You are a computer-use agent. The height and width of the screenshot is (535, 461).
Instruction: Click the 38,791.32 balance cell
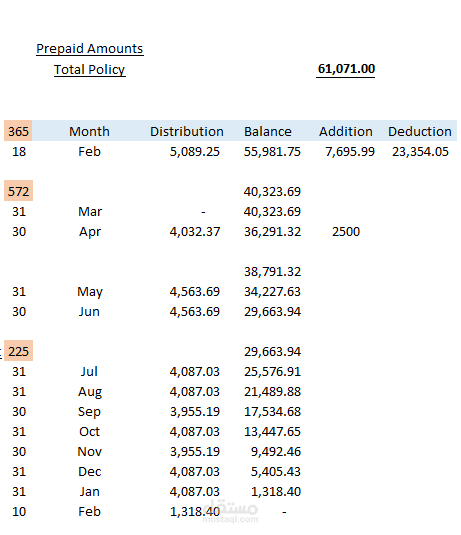272,272
